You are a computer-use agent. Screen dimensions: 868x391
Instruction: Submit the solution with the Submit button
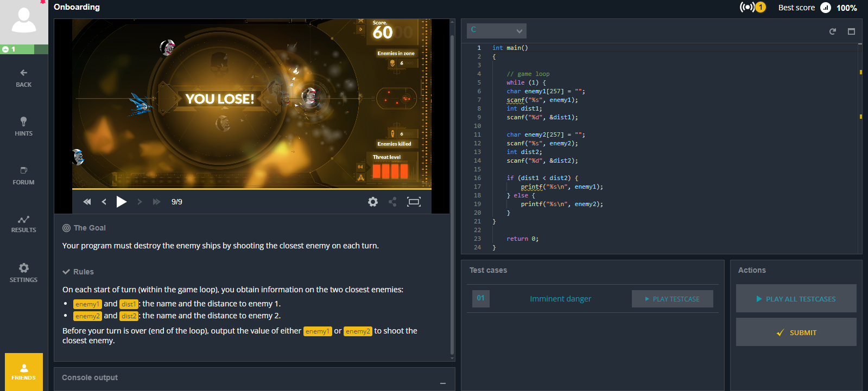[796, 332]
